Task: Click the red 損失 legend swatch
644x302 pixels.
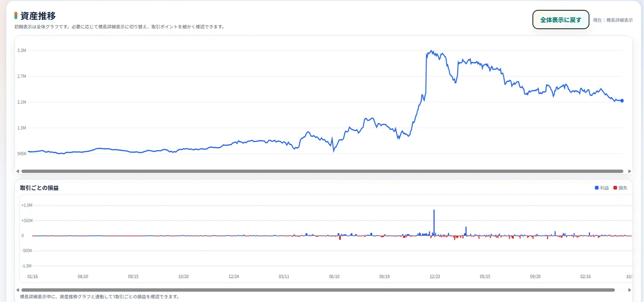Action: [x=615, y=188]
